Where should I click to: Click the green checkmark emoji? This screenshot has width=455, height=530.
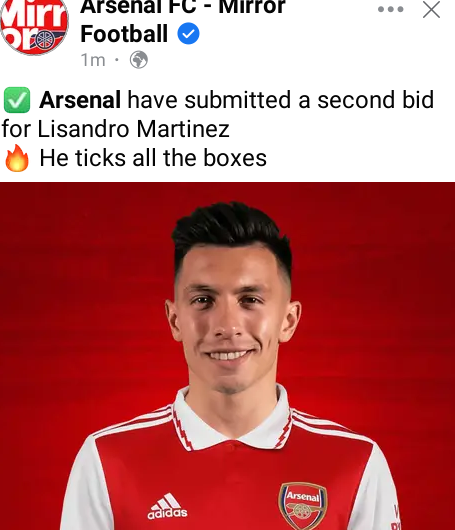click(17, 100)
